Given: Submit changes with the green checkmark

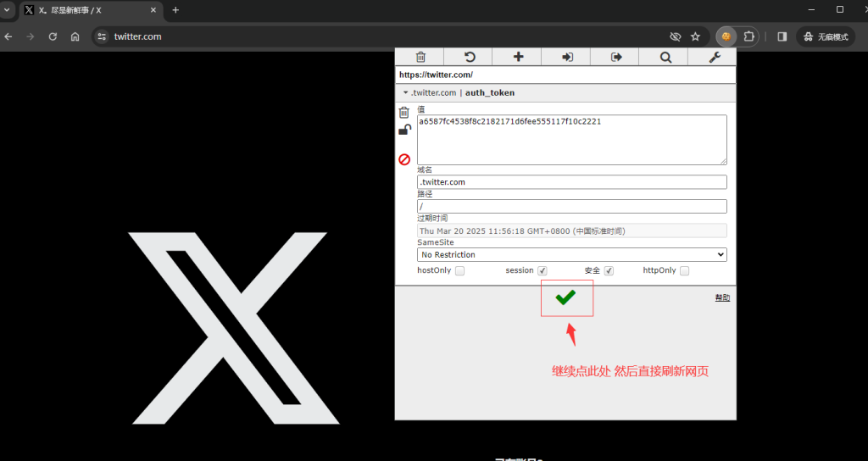Looking at the screenshot, I should click(x=565, y=297).
